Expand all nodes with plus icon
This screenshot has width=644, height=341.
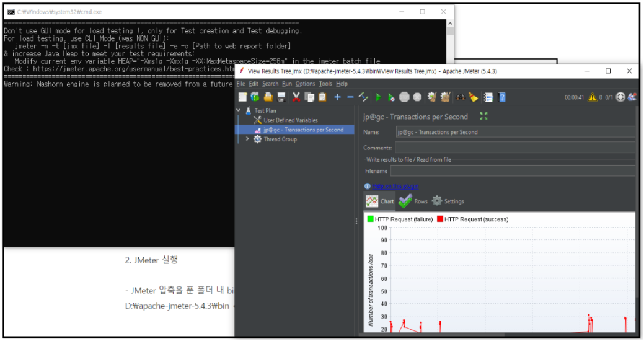[x=338, y=97]
